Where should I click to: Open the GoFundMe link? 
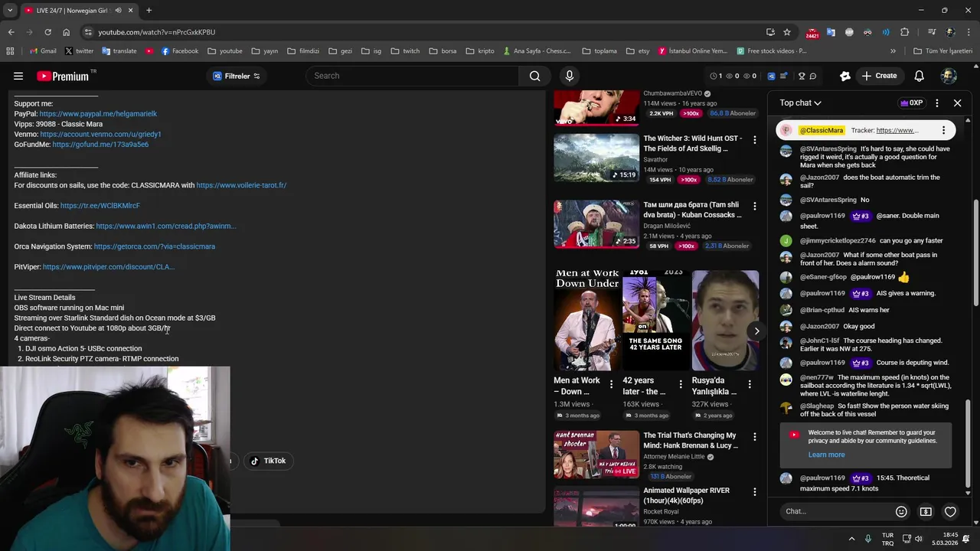pos(100,144)
